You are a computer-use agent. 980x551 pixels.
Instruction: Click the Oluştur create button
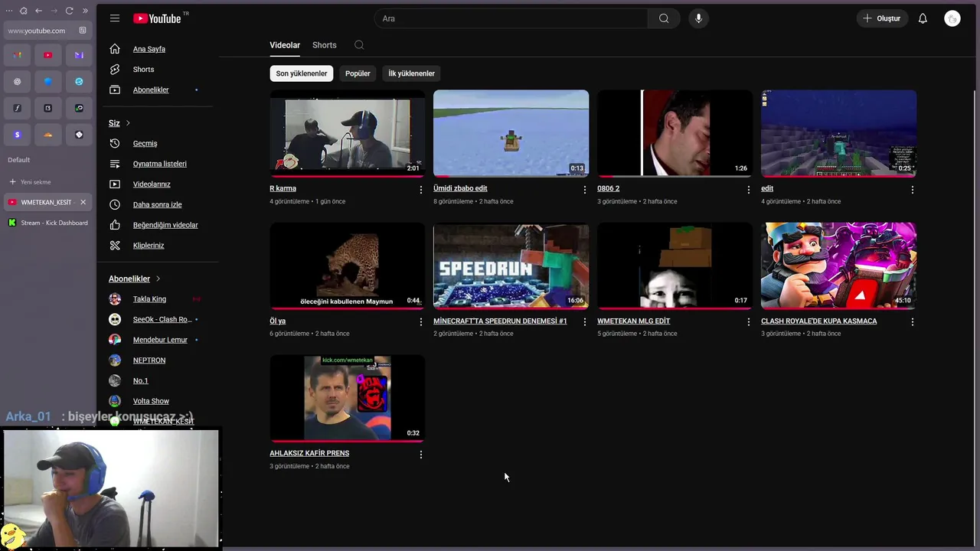882,18
